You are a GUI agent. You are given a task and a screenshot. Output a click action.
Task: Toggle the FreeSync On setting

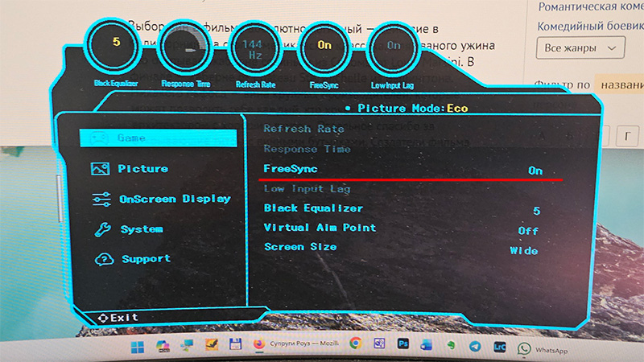tap(535, 171)
